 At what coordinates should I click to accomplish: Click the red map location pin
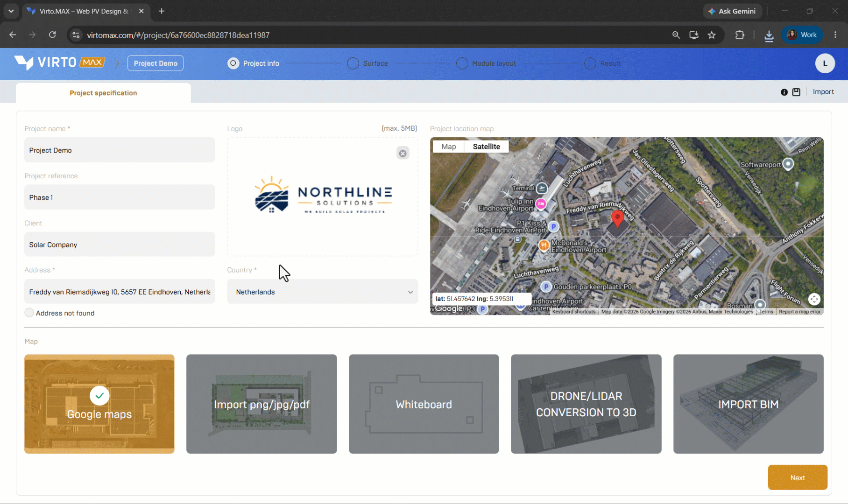tap(617, 218)
